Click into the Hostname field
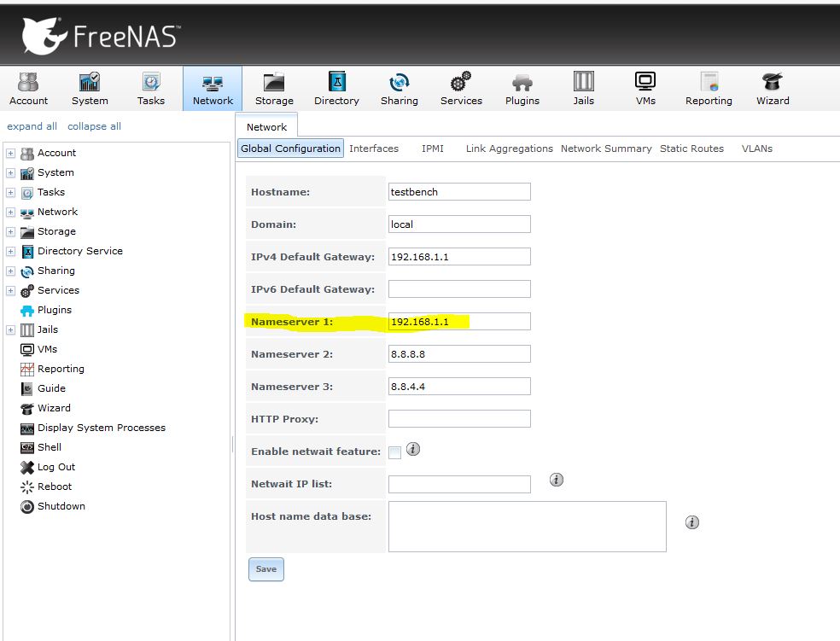840x641 pixels. [x=459, y=192]
